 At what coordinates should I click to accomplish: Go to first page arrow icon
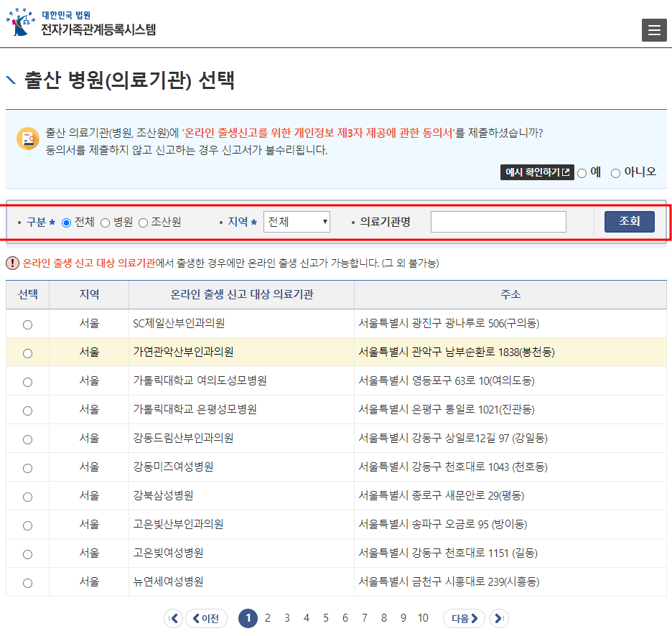coord(174,618)
